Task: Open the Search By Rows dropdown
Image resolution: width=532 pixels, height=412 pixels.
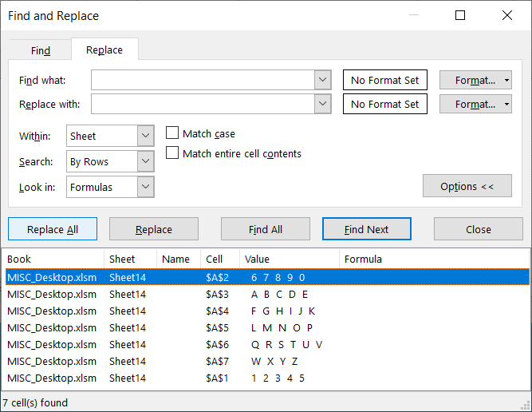Action: [145, 161]
